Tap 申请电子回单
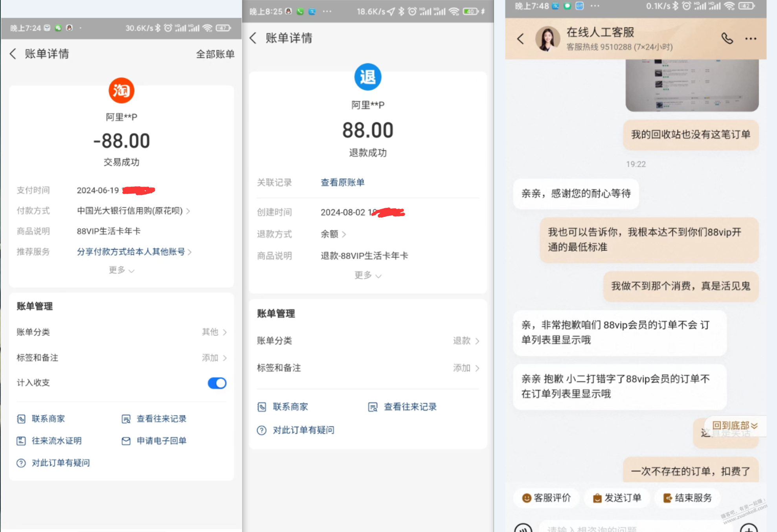The image size is (777, 532). (x=154, y=441)
